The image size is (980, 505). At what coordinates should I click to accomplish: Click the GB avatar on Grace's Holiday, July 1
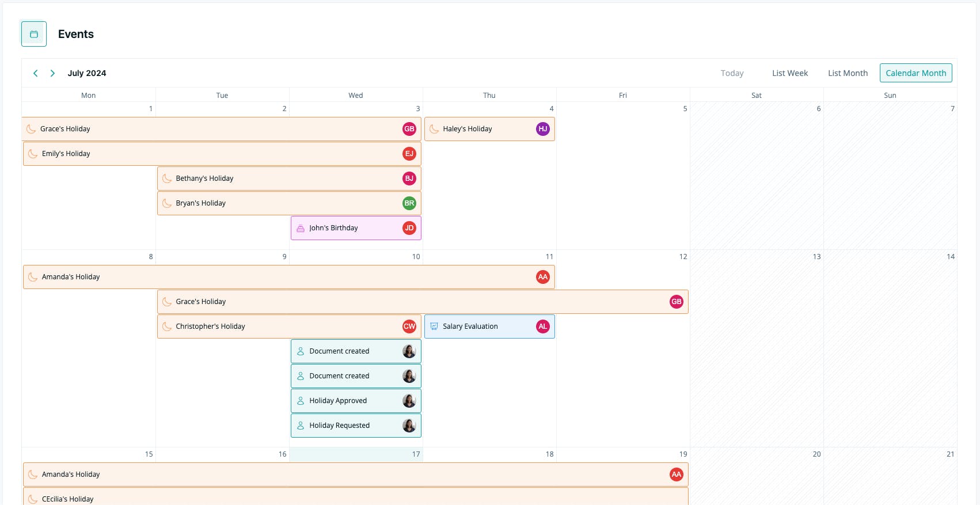409,129
